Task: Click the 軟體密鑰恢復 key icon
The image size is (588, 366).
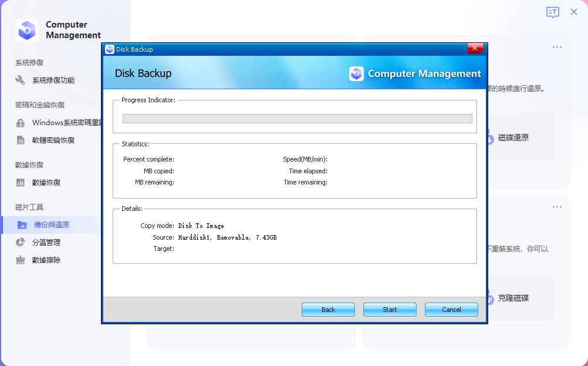Action: (x=21, y=140)
